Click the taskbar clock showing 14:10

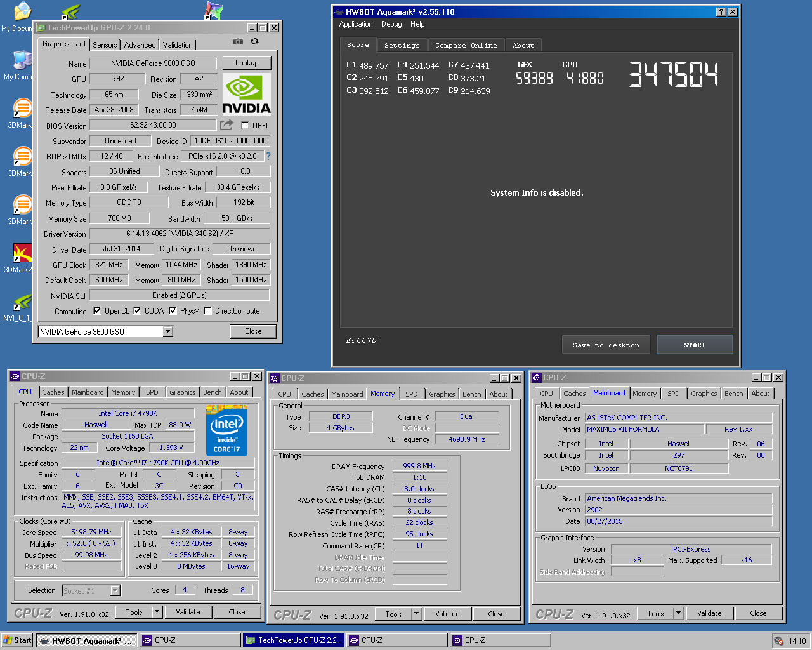[x=797, y=641]
